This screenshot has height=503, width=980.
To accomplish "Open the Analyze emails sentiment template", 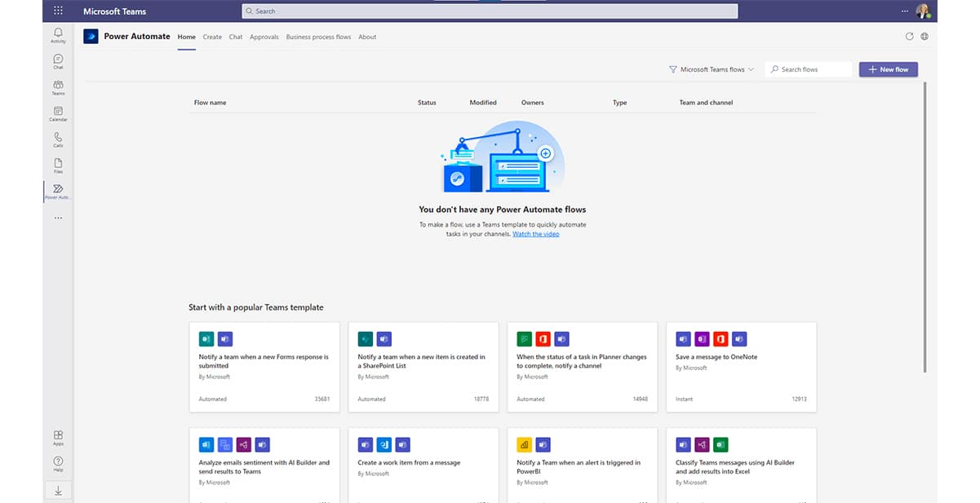I will [x=264, y=465].
